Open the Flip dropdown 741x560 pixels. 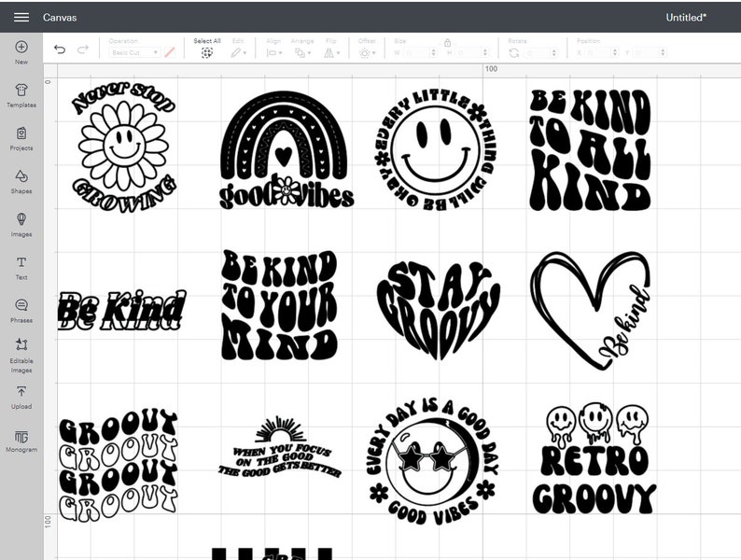click(331, 53)
